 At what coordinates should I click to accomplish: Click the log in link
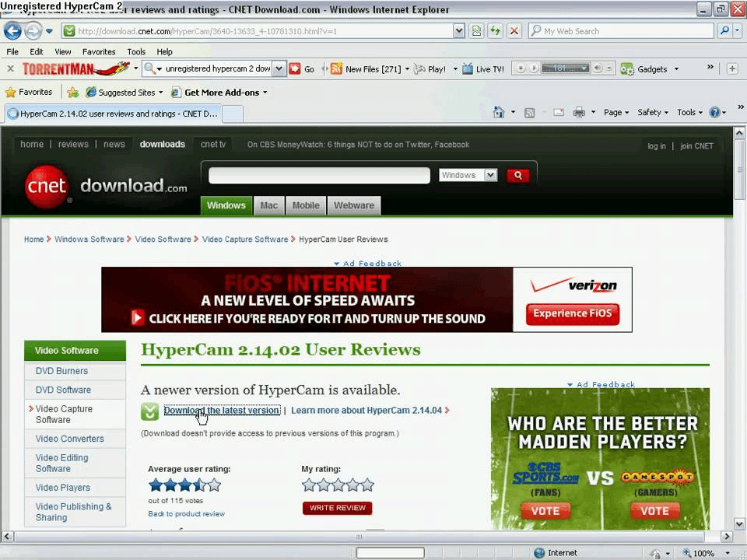[657, 145]
